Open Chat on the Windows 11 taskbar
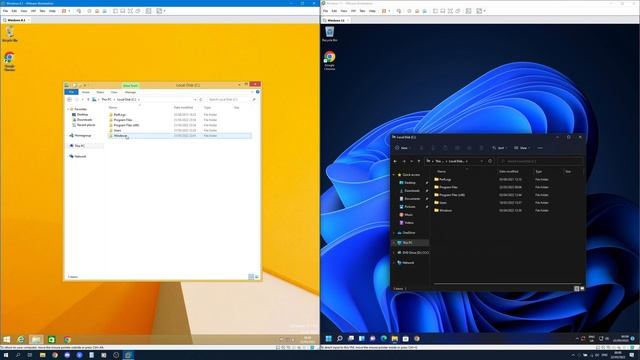This screenshot has width=640, height=360. (x=373, y=338)
